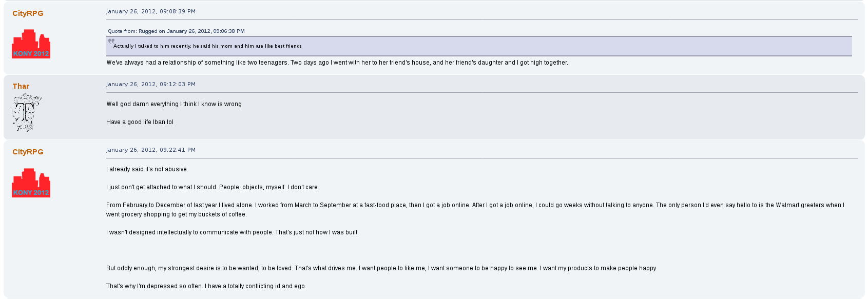Open CityRPG's profile from the 09:08:39 PM post
Image resolution: width=868 pixels, height=299 pixels.
(28, 13)
